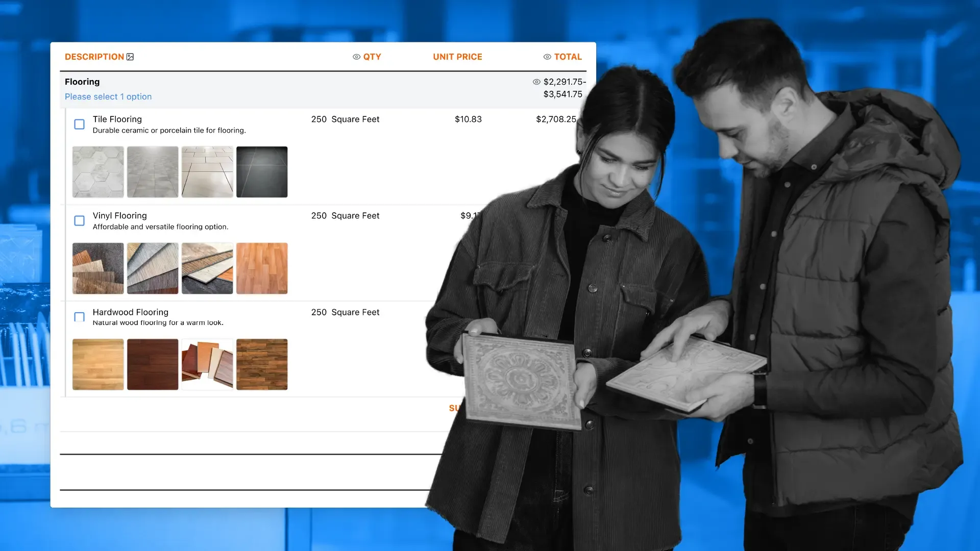
Task: Check the Hardwood Flooring option box
Action: [x=79, y=317]
